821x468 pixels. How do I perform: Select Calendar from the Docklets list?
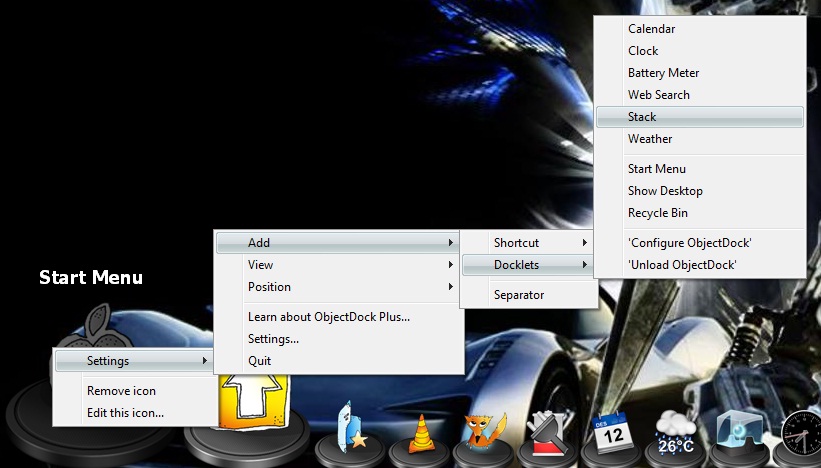click(700, 29)
